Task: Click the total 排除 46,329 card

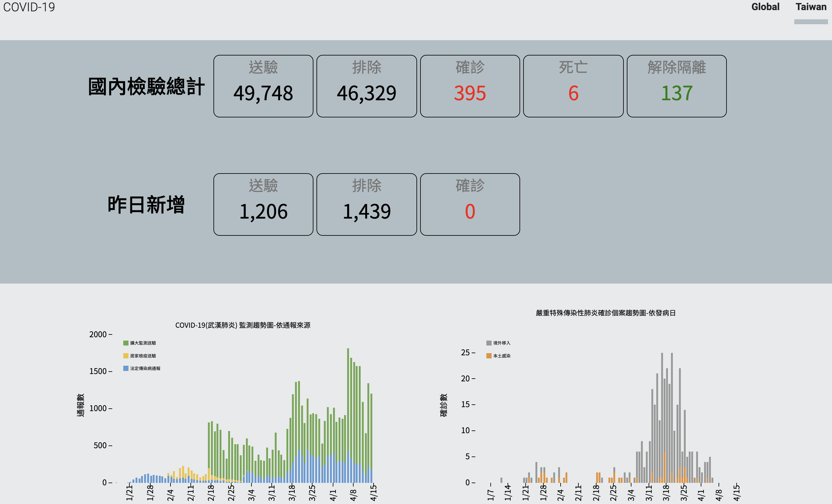Action: pyautogui.click(x=366, y=86)
